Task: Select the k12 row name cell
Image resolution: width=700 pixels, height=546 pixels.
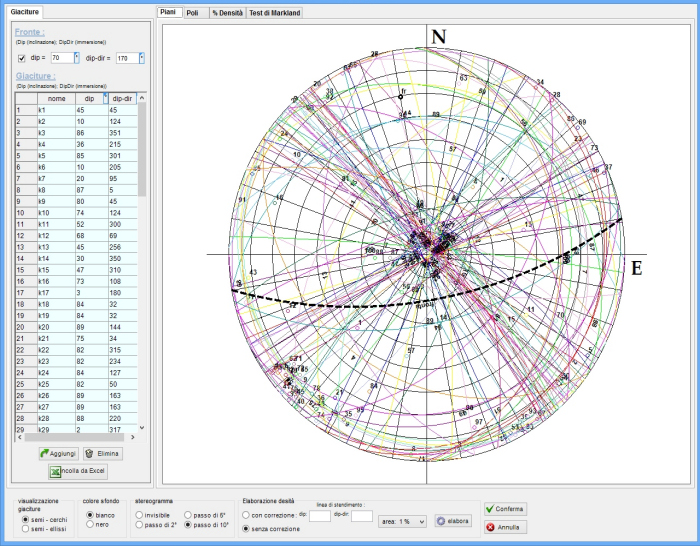Action: tap(56, 236)
